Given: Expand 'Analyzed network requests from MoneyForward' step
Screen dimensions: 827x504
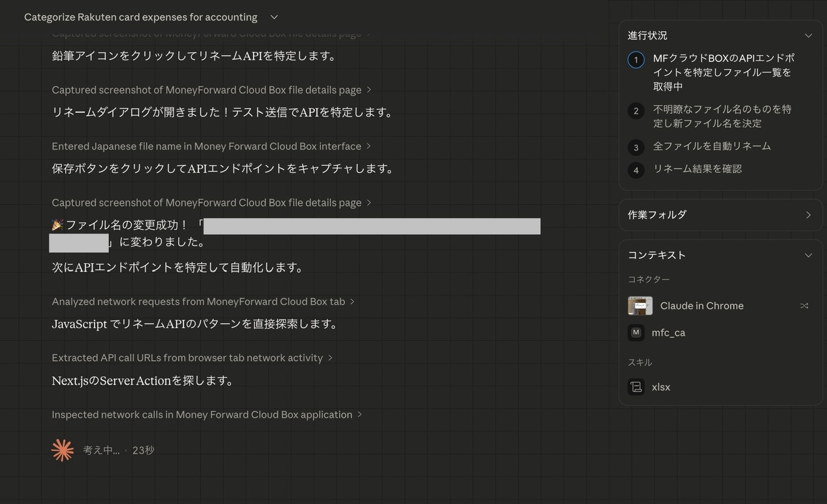Looking at the screenshot, I should click(x=203, y=301).
